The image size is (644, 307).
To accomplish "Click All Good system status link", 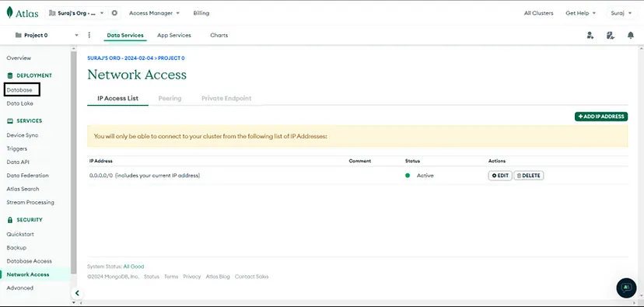I will pos(134,267).
